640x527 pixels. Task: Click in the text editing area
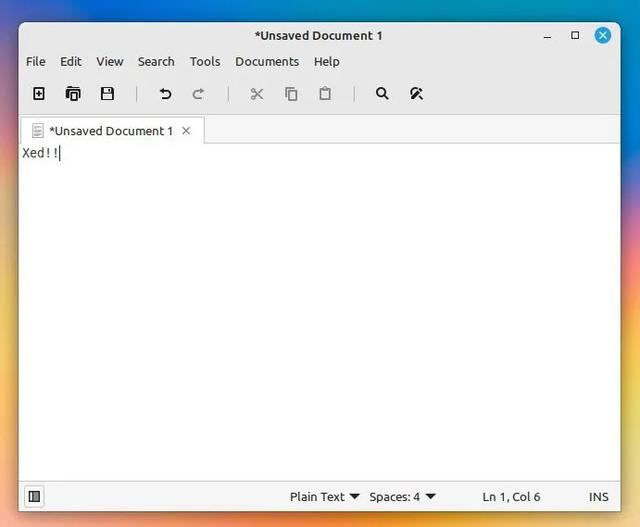(x=319, y=312)
